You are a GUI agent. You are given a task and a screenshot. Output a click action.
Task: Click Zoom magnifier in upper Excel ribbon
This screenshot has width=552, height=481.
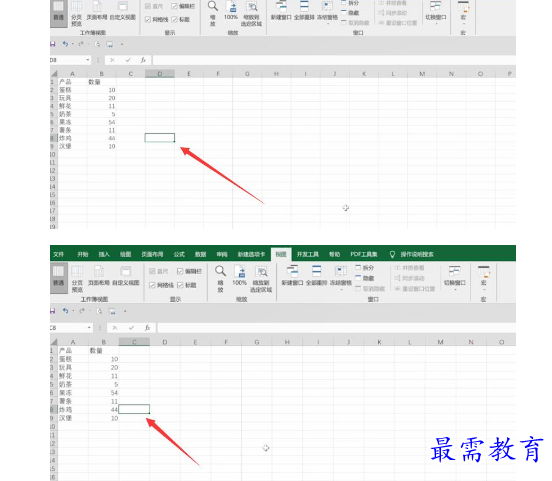213,14
